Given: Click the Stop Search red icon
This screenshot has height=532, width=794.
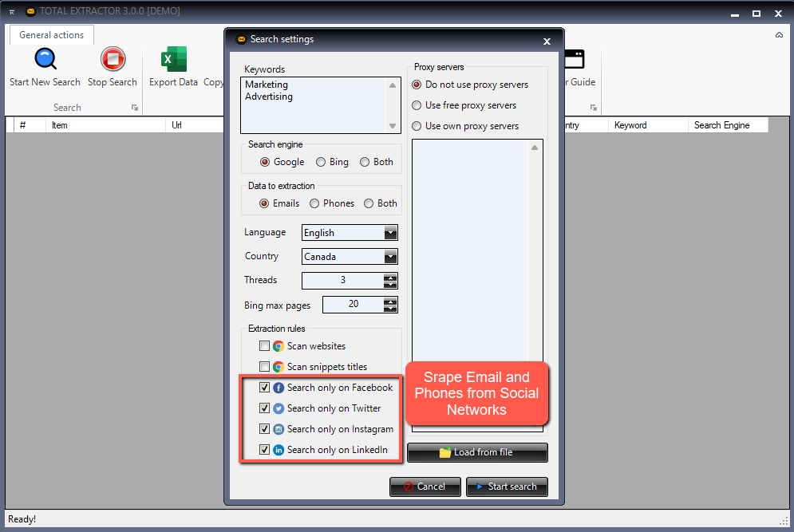Looking at the screenshot, I should pyautogui.click(x=113, y=59).
